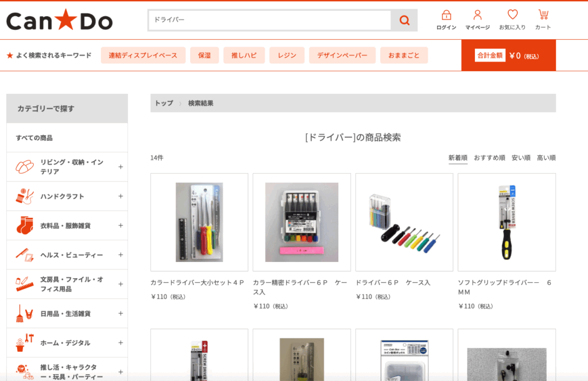Open すべての商品 in category sidebar

pos(34,138)
